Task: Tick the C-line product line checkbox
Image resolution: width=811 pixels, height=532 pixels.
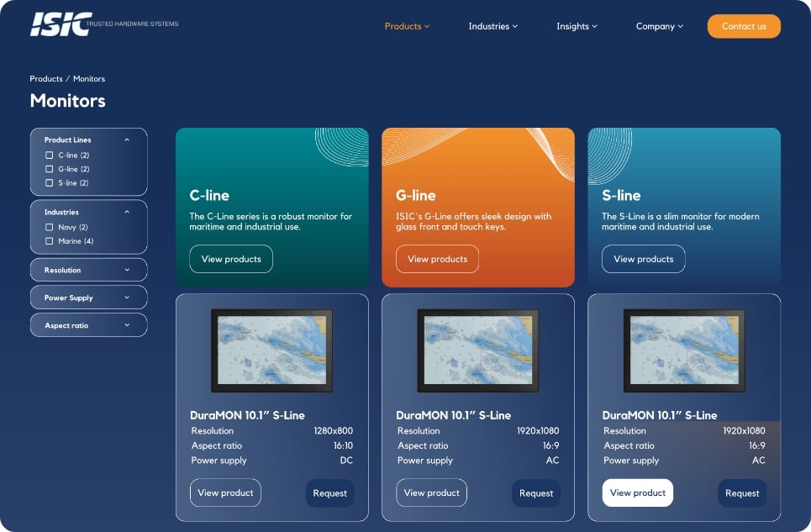Action: (x=49, y=155)
